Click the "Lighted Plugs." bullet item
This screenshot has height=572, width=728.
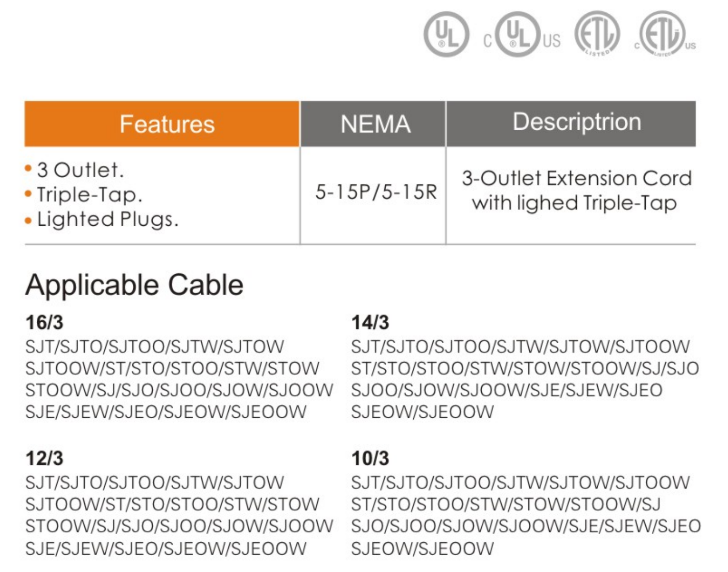click(107, 219)
